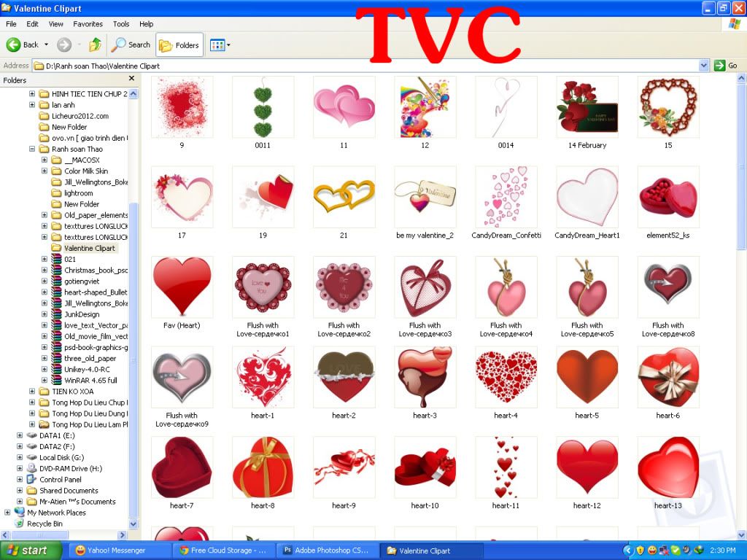747x560 pixels.
Task: Switch to Adobe Photoshop CS taskbar button
Action: pos(329,551)
